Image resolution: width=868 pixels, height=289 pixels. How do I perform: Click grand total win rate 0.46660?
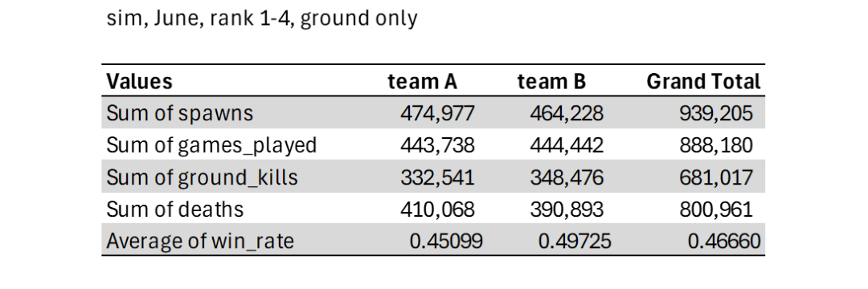pos(724,242)
